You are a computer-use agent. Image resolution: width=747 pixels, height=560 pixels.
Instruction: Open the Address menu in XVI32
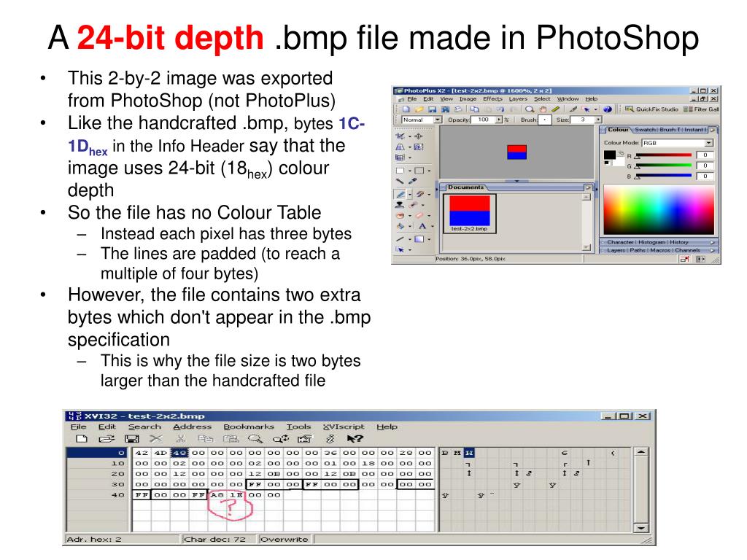[193, 427]
